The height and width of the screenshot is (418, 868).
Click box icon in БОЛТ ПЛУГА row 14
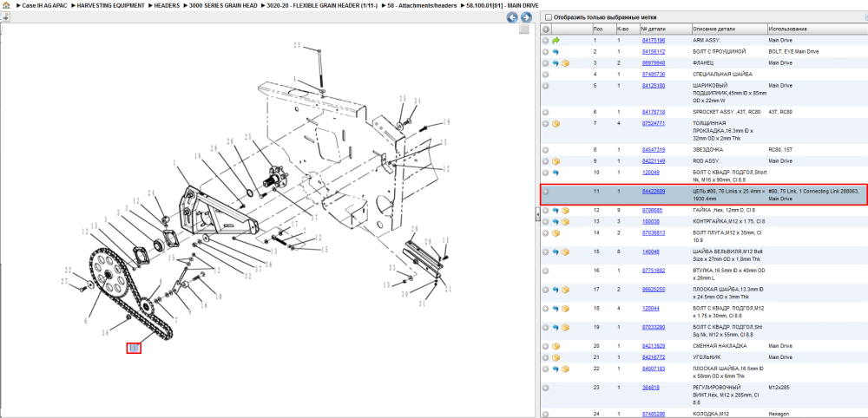tap(556, 233)
